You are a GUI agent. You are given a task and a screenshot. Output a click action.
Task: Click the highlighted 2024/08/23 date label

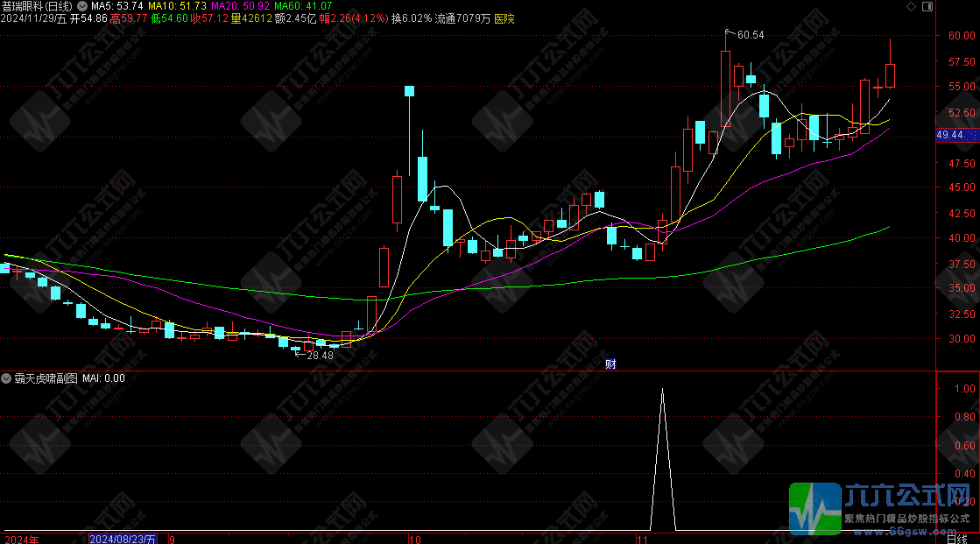[123, 539]
